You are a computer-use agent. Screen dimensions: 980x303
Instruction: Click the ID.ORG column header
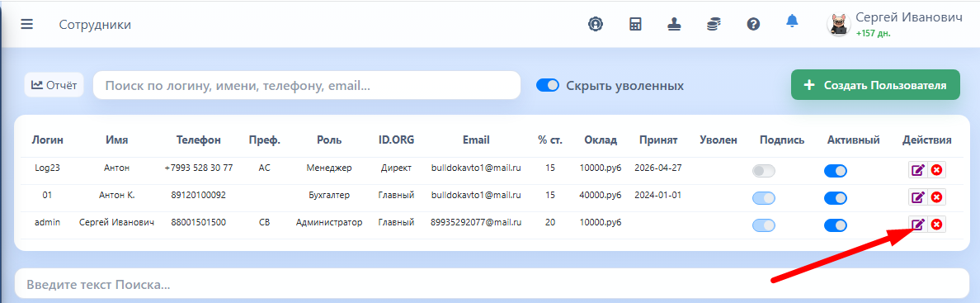396,140
